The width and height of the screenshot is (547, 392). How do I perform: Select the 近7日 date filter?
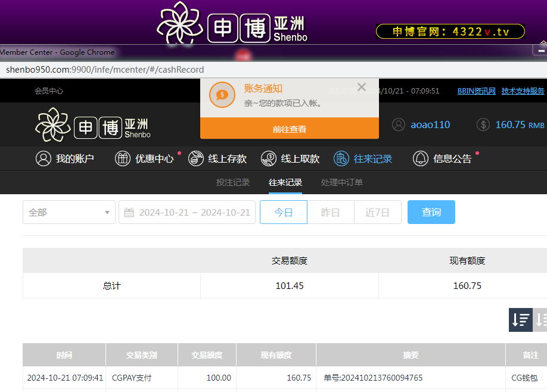[377, 212]
